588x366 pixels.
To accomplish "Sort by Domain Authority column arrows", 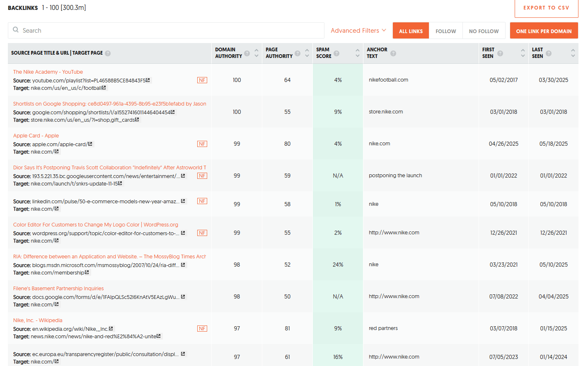I will 256,53.
